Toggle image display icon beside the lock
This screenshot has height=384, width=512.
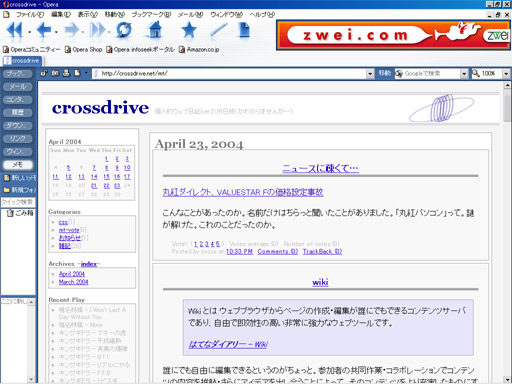55,73
